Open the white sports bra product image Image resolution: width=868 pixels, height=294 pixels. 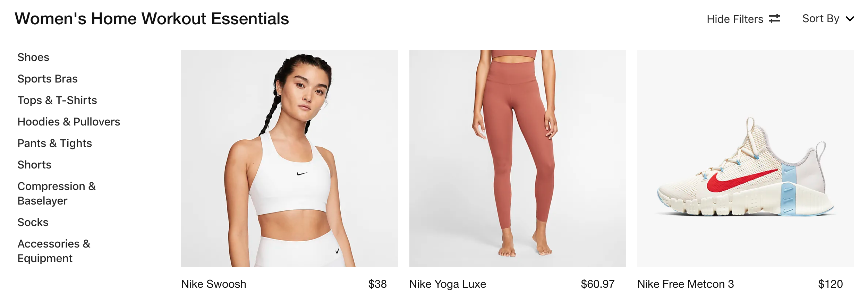289,158
